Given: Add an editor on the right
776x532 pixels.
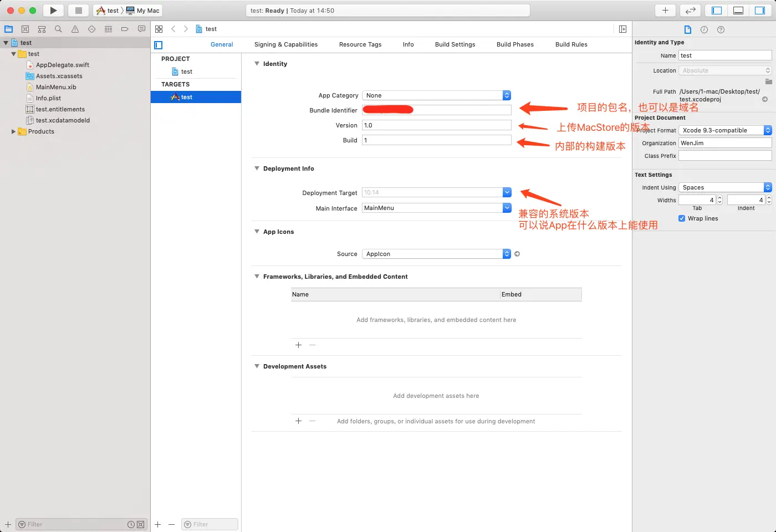Looking at the screenshot, I should tap(622, 29).
